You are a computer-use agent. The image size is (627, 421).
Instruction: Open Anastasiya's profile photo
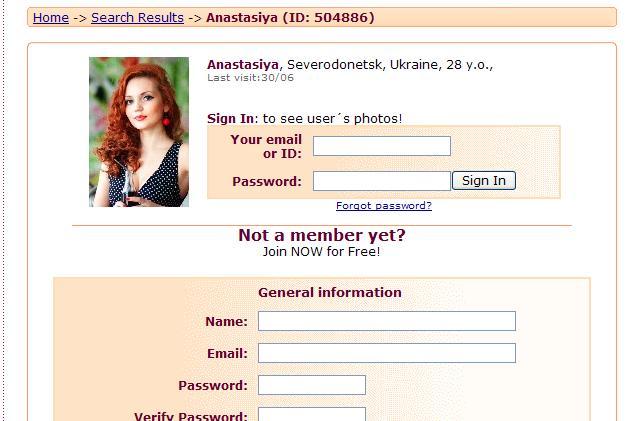[x=139, y=132]
